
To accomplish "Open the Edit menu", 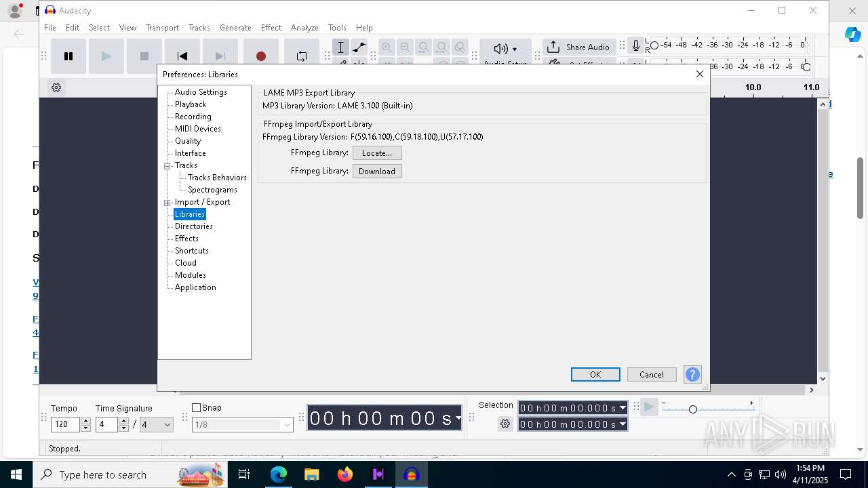I will pos(73,28).
